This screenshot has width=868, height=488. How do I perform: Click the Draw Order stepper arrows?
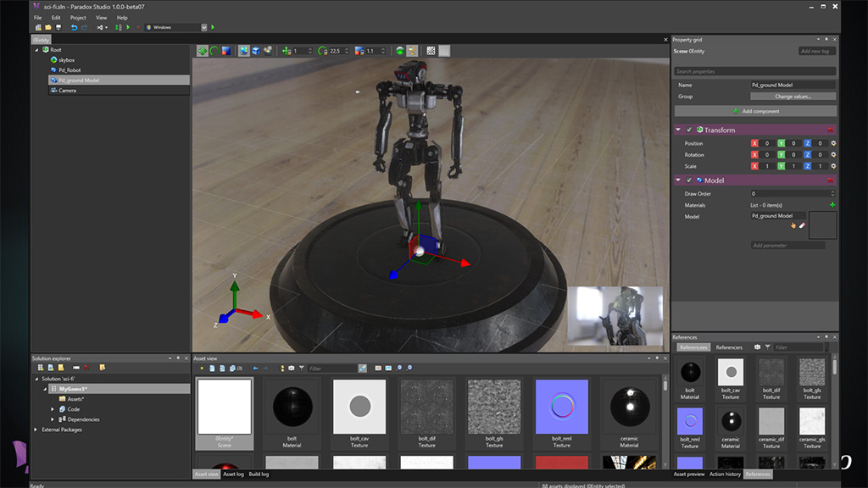coord(833,193)
